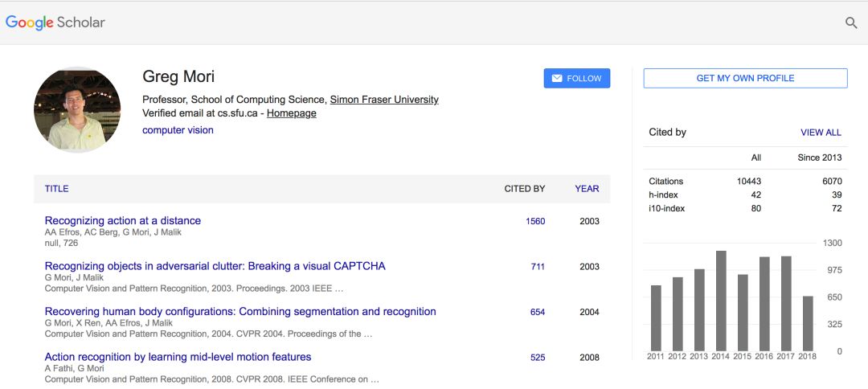Click the Google Scholar logo
Viewport: 868px width, 389px height.
click(55, 23)
